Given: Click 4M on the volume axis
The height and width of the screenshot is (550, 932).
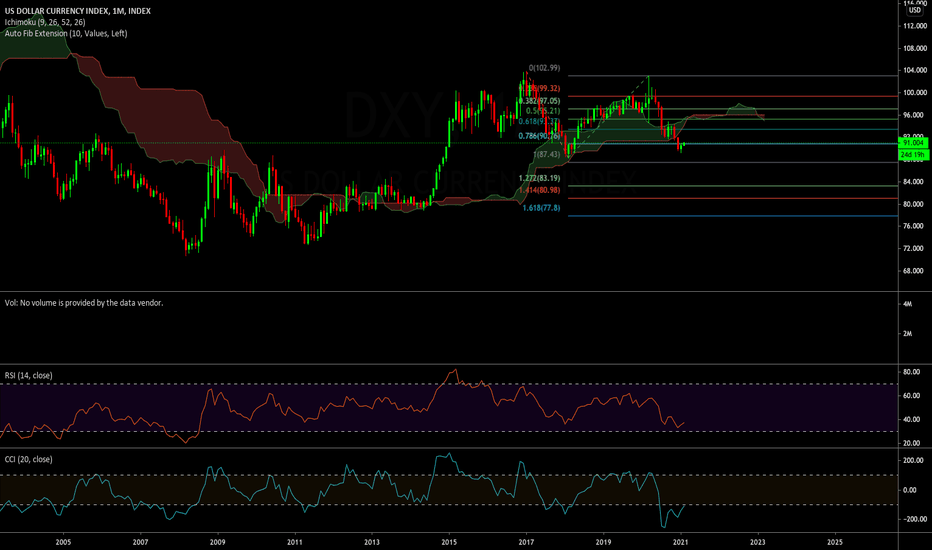Looking at the screenshot, I should (x=908, y=304).
